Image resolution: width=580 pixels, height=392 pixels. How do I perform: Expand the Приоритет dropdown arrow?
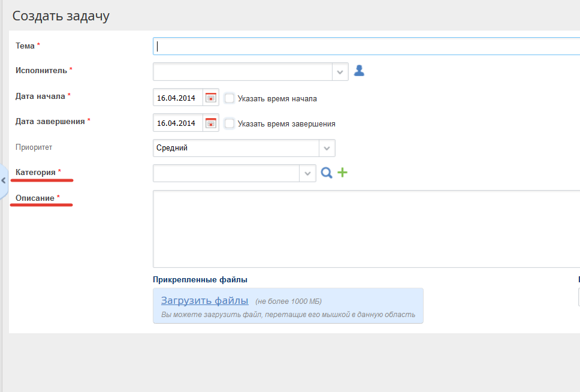[327, 148]
